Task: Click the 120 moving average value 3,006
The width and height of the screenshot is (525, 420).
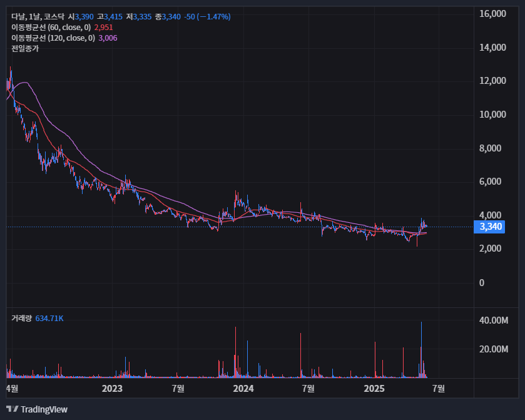Action: click(x=108, y=38)
